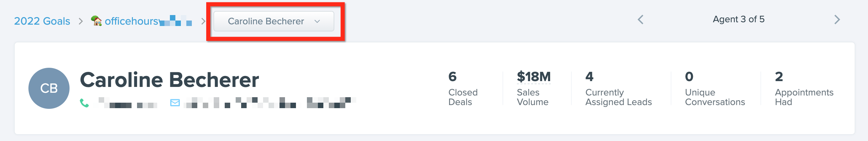Open the 2 Appointments Had stat

[x=804, y=88]
